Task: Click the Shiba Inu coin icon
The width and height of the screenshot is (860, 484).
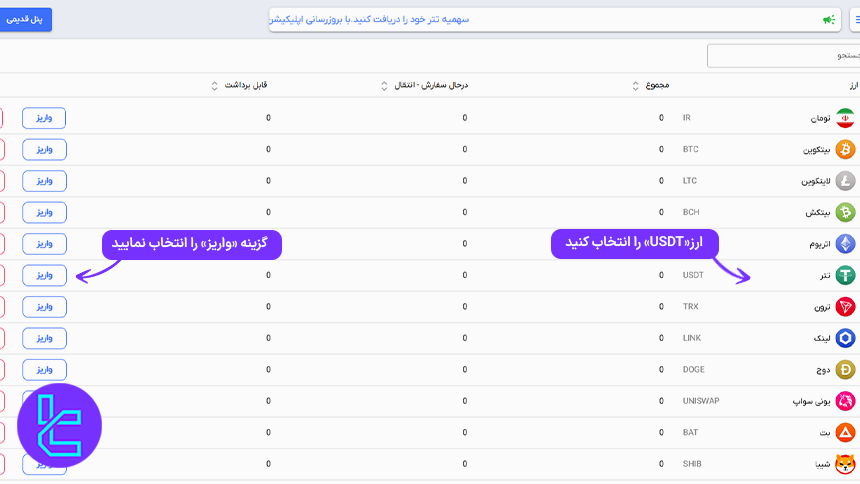Action: [x=845, y=464]
